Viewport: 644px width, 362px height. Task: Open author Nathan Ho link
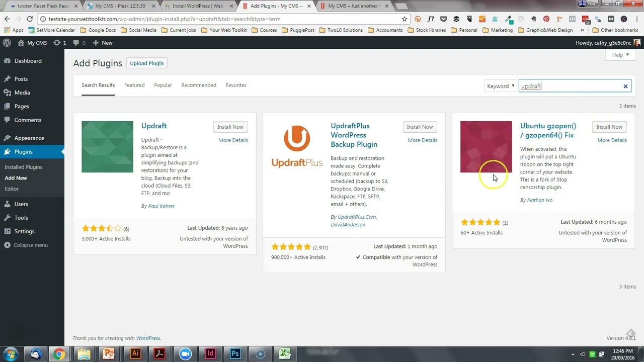pos(539,200)
